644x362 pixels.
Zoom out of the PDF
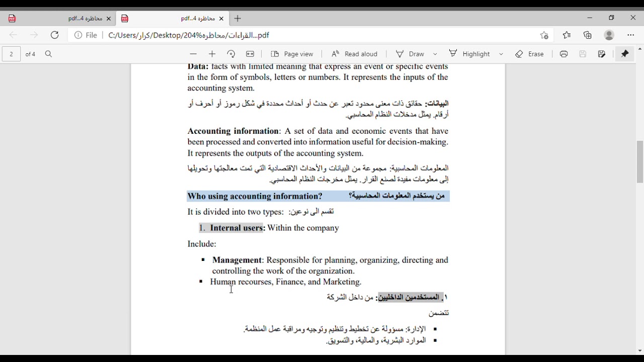point(193,54)
